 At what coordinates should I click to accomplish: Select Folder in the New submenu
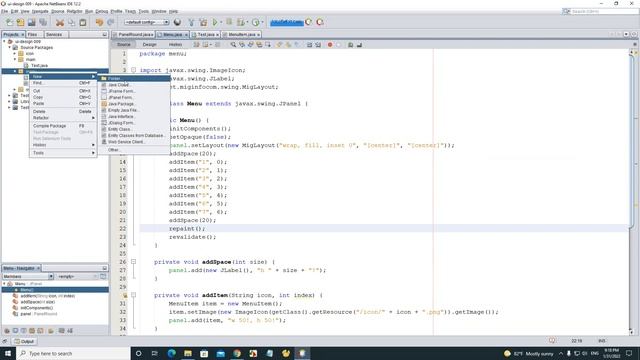(x=134, y=78)
